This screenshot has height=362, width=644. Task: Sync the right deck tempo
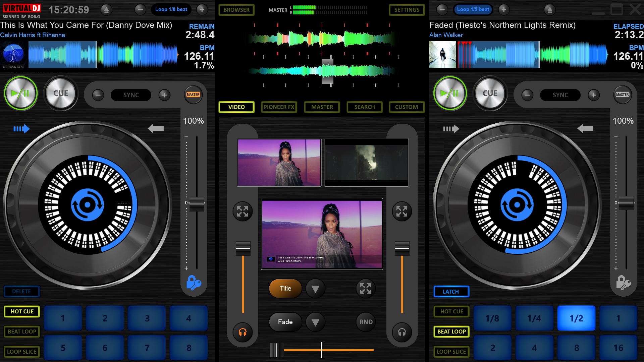[560, 95]
